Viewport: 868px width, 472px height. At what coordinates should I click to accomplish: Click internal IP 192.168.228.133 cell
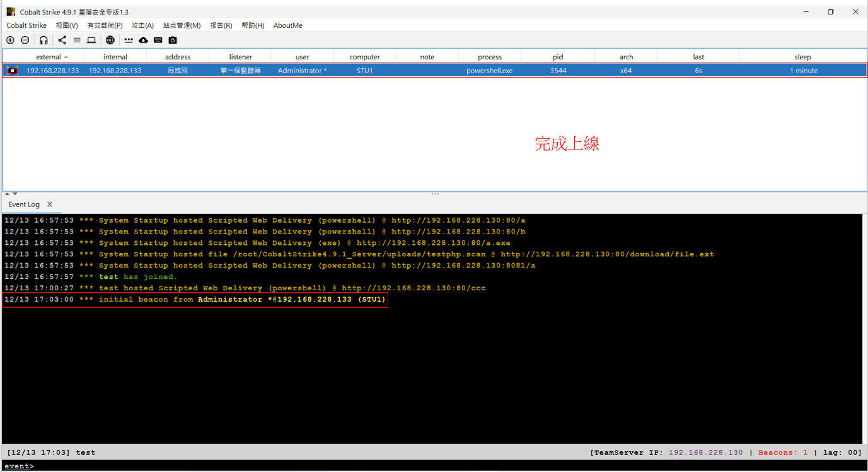[x=115, y=71]
